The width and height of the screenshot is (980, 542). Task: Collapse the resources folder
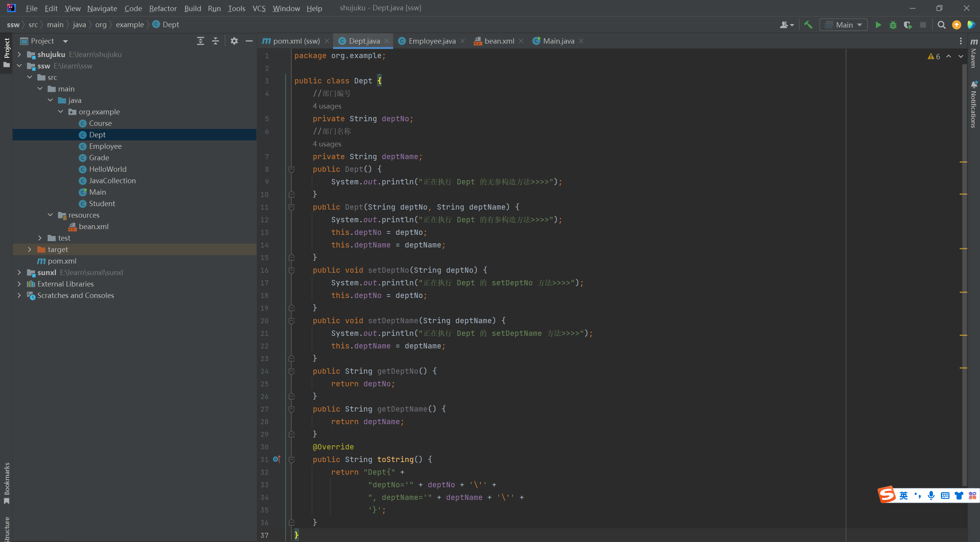coord(50,215)
